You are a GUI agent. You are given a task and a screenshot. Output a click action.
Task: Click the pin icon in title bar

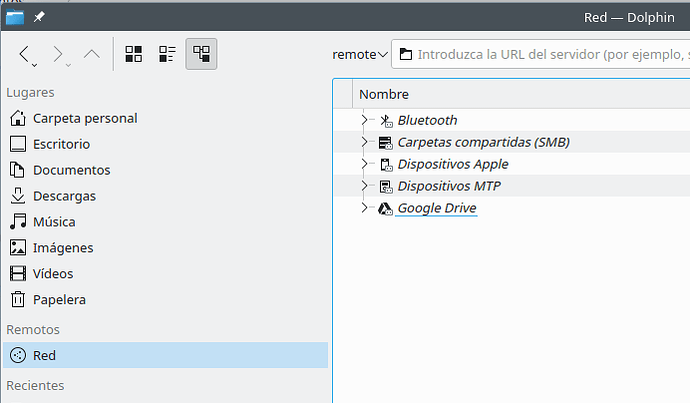pos(39,17)
